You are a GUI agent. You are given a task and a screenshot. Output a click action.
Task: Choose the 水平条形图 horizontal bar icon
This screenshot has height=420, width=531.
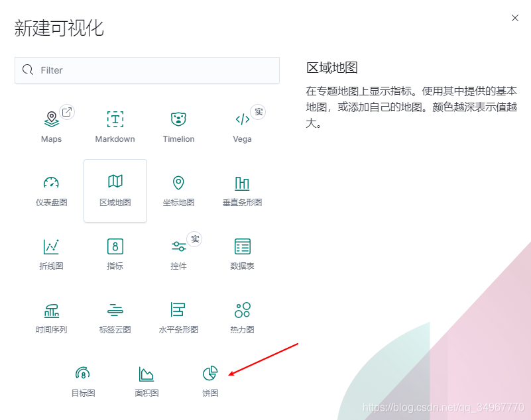pyautogui.click(x=178, y=309)
